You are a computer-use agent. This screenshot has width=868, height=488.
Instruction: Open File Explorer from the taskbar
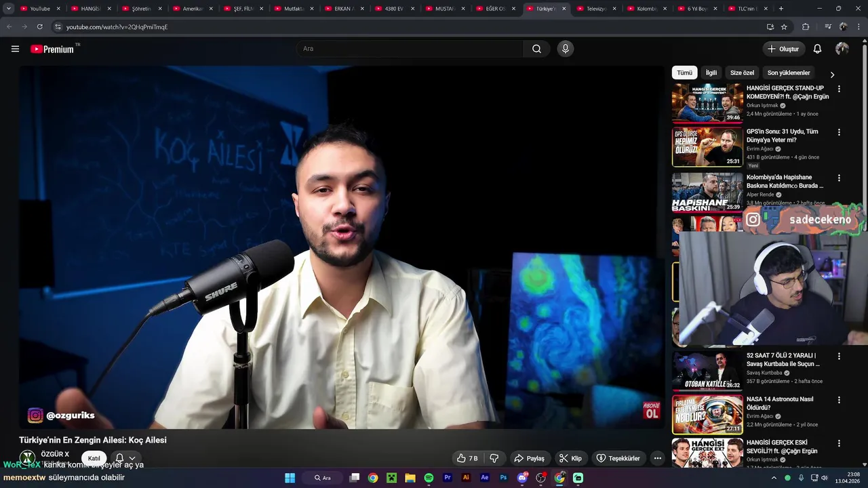click(x=410, y=478)
